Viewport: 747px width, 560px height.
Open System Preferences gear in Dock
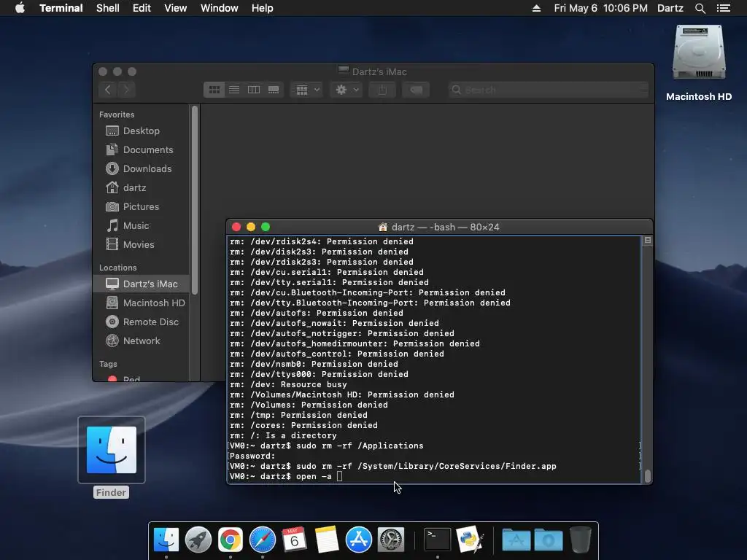click(x=391, y=540)
